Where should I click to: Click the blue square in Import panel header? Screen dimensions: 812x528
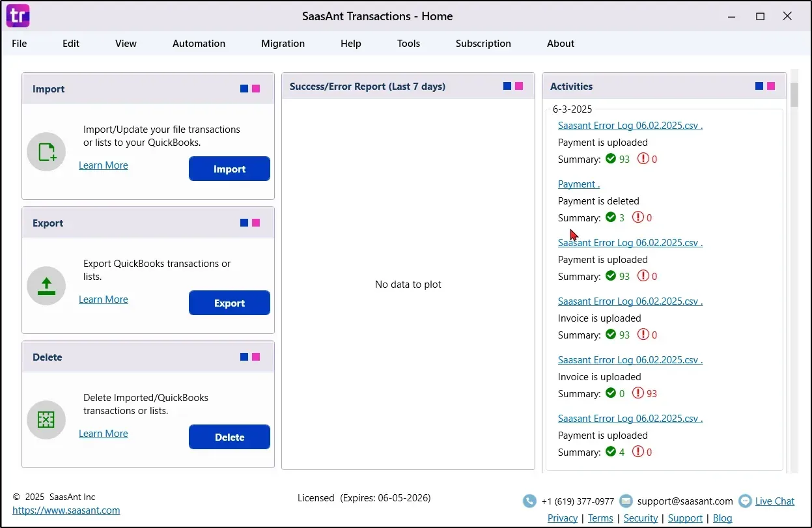(244, 89)
